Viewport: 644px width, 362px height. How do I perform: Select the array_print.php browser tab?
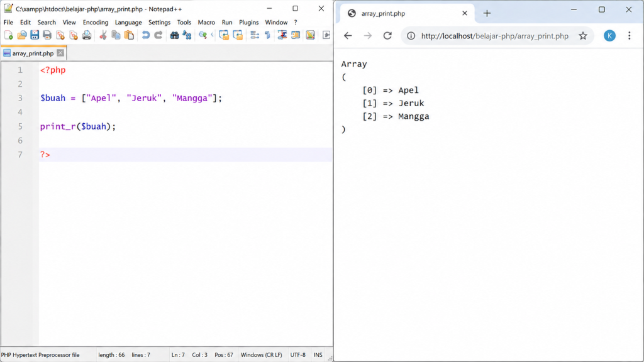pos(407,14)
